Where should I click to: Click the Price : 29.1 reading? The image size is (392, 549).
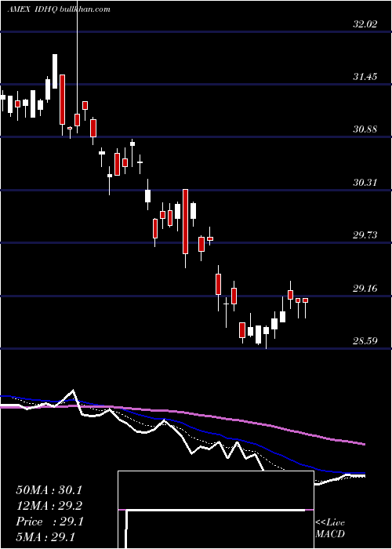pyautogui.click(x=49, y=522)
